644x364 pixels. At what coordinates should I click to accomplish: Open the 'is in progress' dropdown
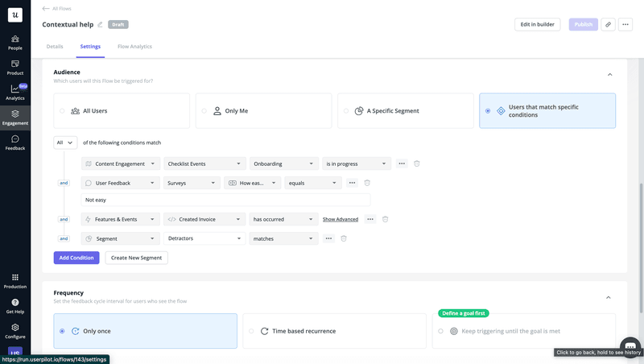click(x=357, y=163)
